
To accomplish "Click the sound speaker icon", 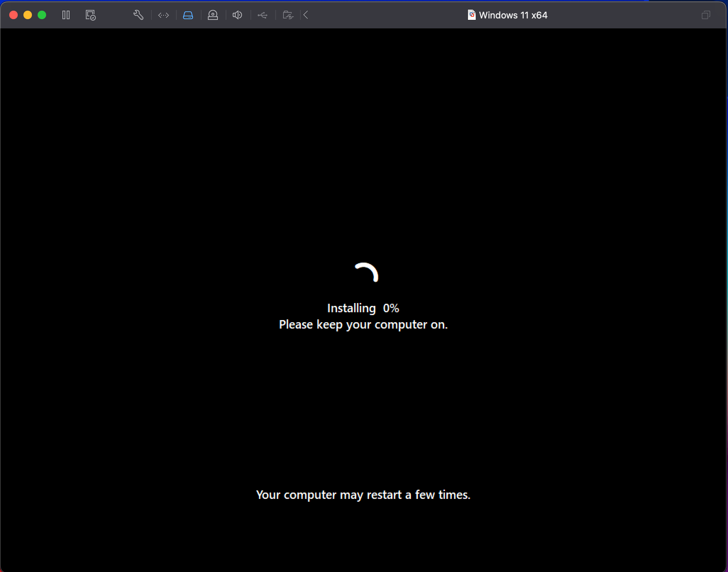I will tap(237, 15).
